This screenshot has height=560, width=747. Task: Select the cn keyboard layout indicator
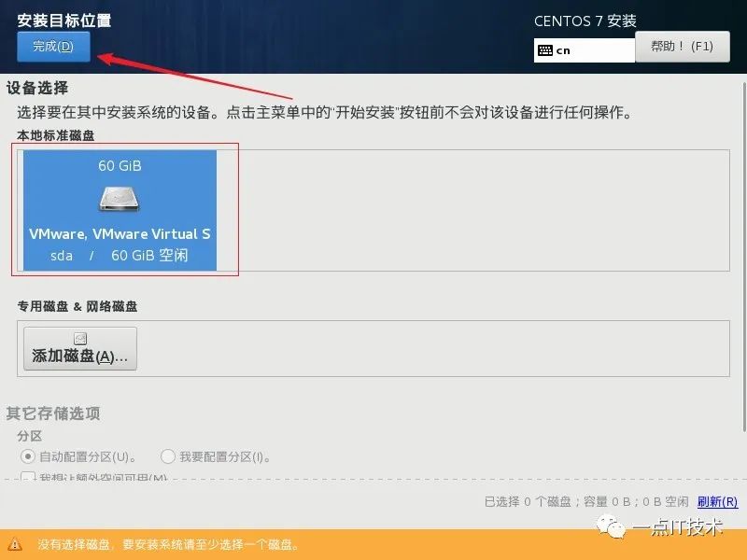(x=585, y=50)
